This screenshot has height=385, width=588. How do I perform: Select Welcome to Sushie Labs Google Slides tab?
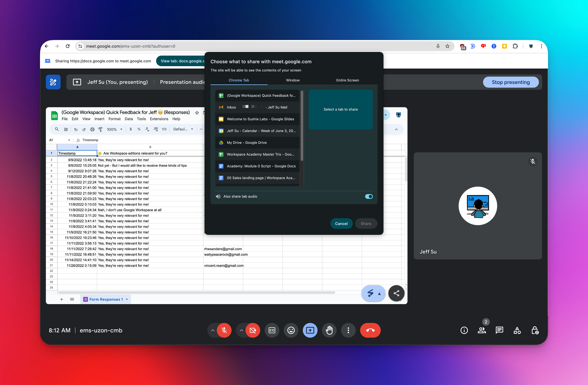click(258, 119)
